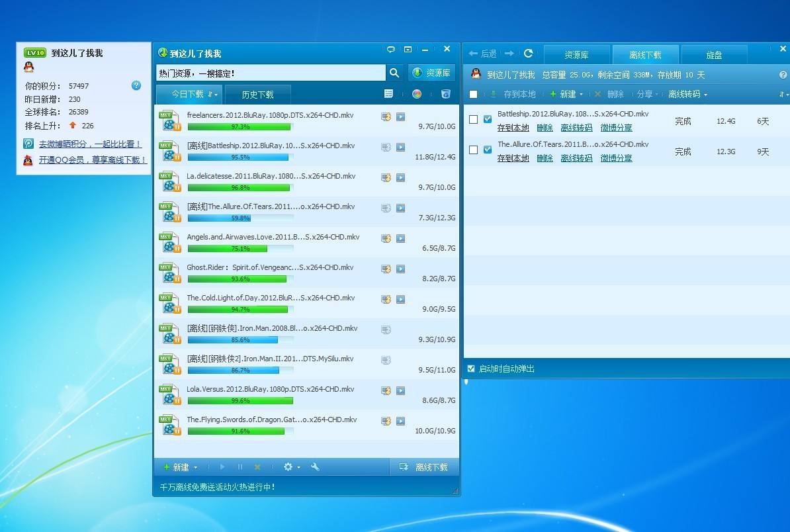Viewport: 790px width, 532px height.
Task: Click offline accelerate icon for The.Flying.Swords task
Action: [386, 421]
